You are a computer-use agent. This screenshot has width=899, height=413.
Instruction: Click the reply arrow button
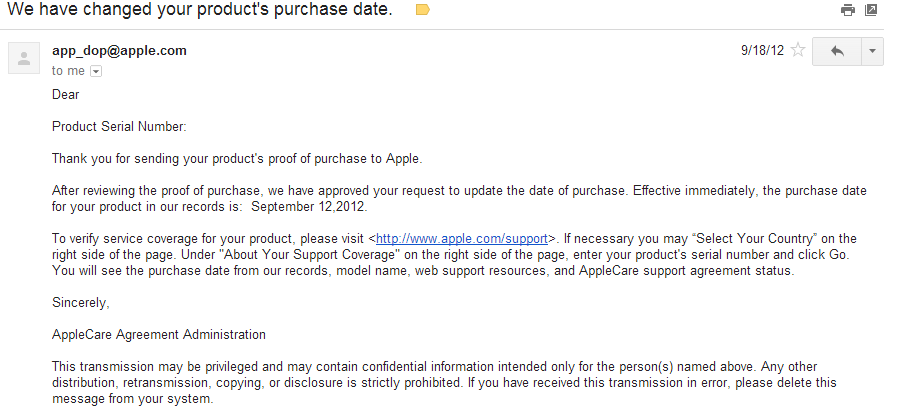coord(836,51)
